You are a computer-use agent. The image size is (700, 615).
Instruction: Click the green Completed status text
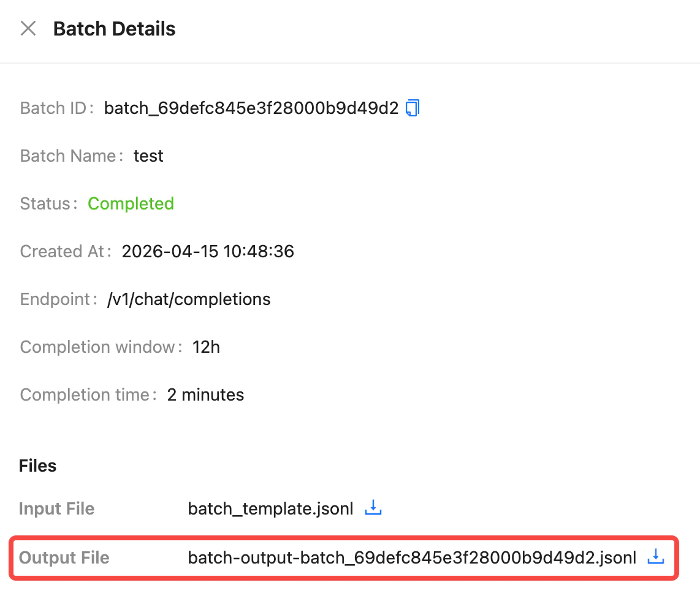coord(131,203)
